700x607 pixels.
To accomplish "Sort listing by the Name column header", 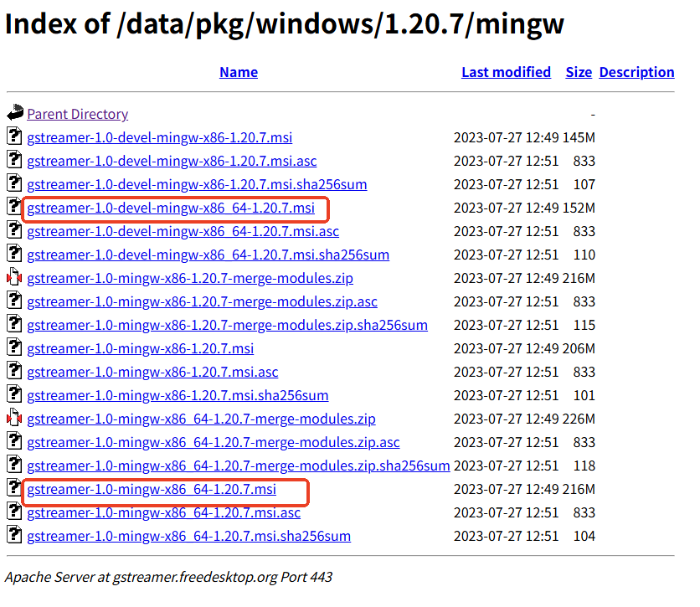I will click(x=239, y=72).
